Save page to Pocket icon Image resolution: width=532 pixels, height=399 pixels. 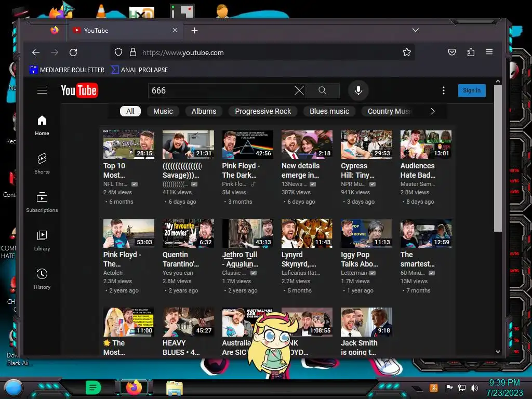point(452,52)
